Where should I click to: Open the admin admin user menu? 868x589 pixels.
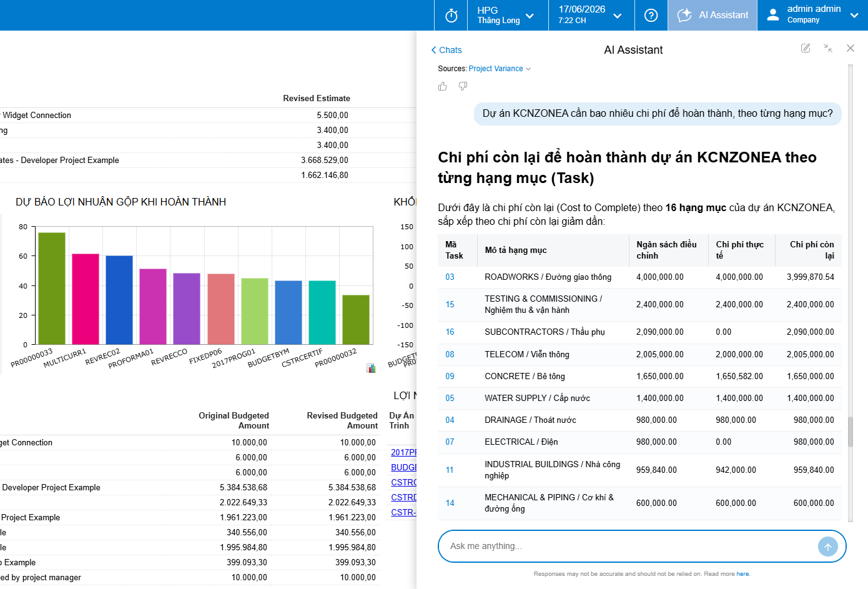[812, 15]
